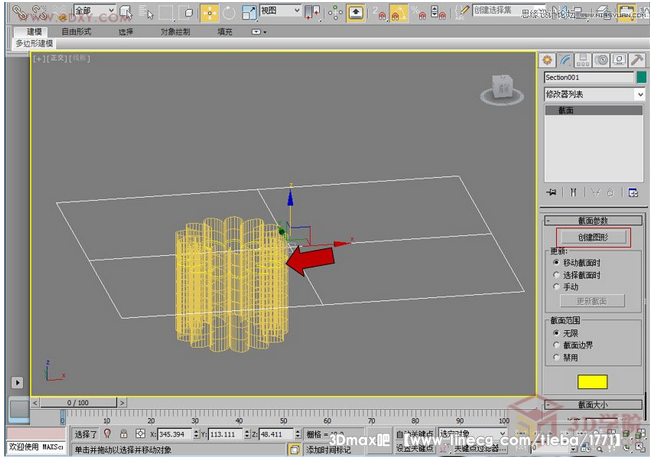650x457 pixels.
Task: Open the Motion panel tab icon
Action: pos(601,60)
